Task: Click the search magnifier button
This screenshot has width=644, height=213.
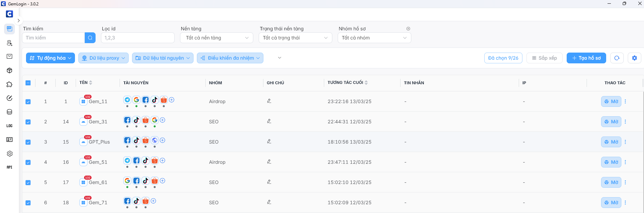Action: [90, 38]
